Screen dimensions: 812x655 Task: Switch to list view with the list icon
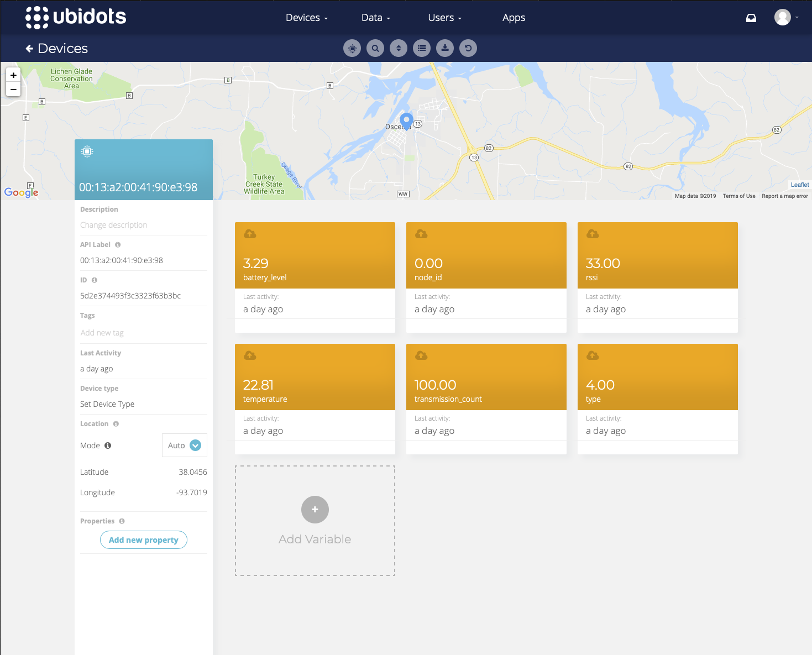(x=422, y=48)
